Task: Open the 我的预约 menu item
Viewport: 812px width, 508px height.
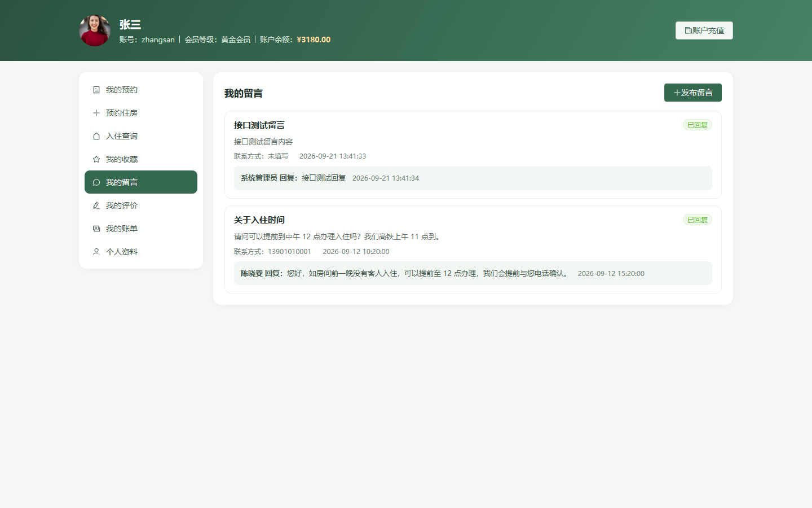Action: (x=141, y=90)
